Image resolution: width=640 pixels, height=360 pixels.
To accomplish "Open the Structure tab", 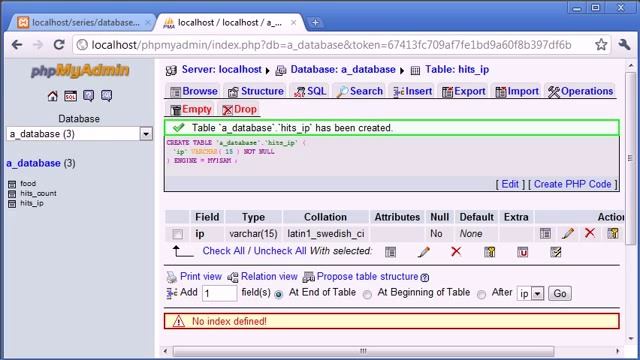I will 256,91.
